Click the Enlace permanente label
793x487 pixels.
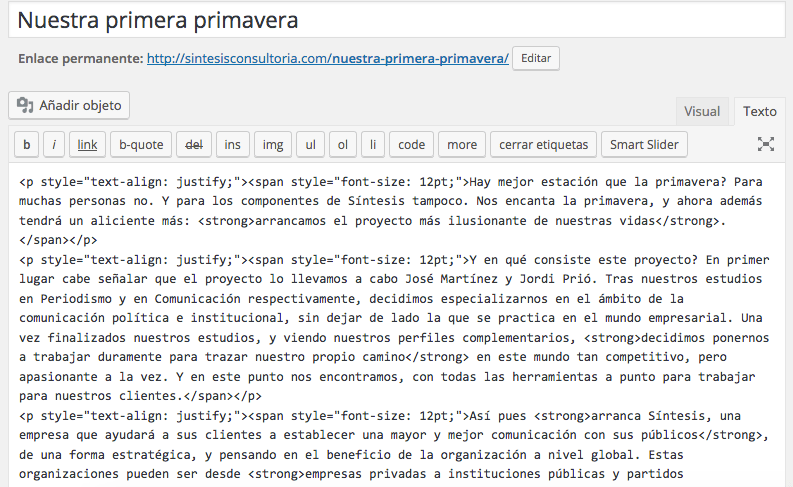click(80, 59)
